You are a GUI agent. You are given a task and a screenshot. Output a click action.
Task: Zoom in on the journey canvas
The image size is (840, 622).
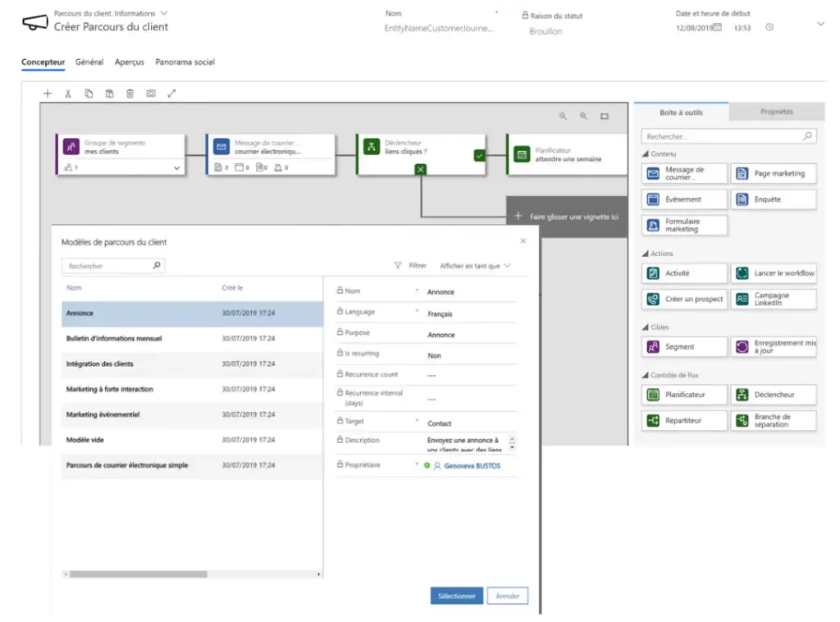(583, 116)
